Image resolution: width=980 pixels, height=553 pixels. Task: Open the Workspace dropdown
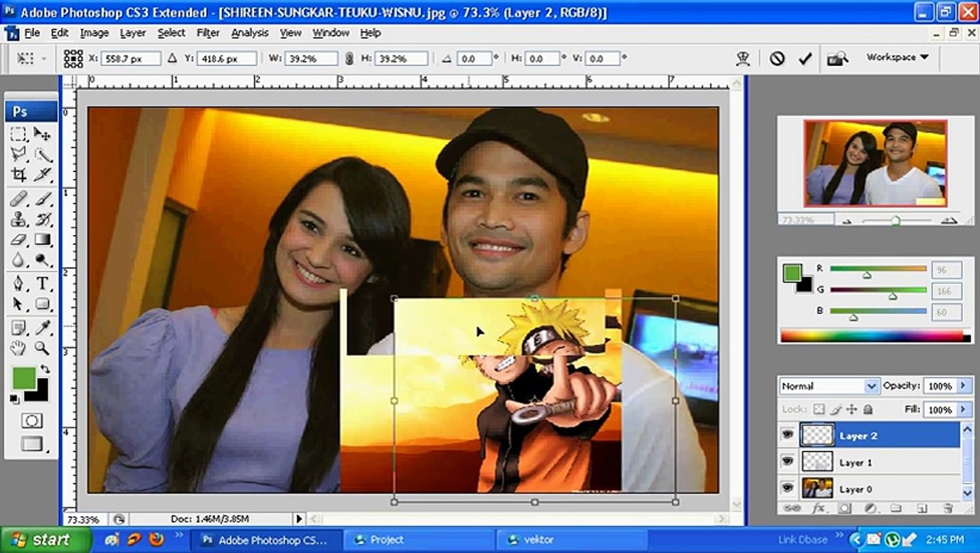(x=897, y=57)
